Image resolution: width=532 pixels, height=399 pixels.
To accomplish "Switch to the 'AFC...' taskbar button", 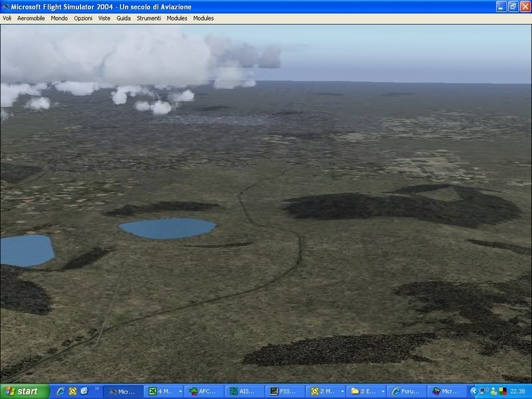I will 203,392.
